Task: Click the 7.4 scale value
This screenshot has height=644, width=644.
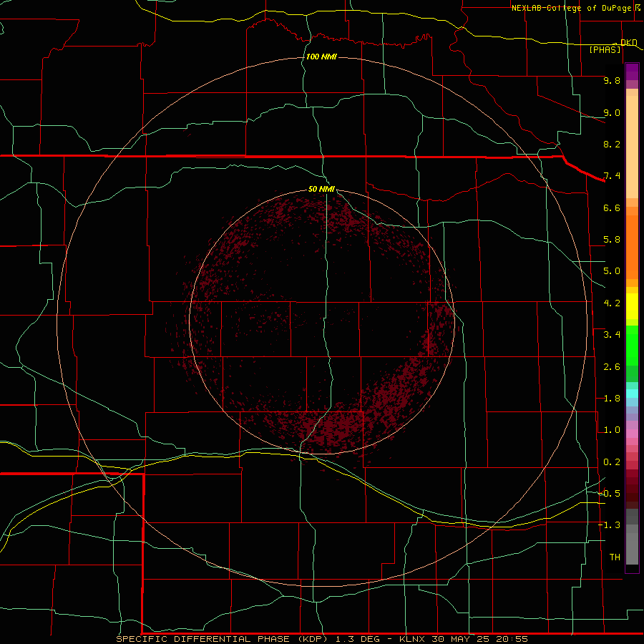Action: pyautogui.click(x=612, y=176)
